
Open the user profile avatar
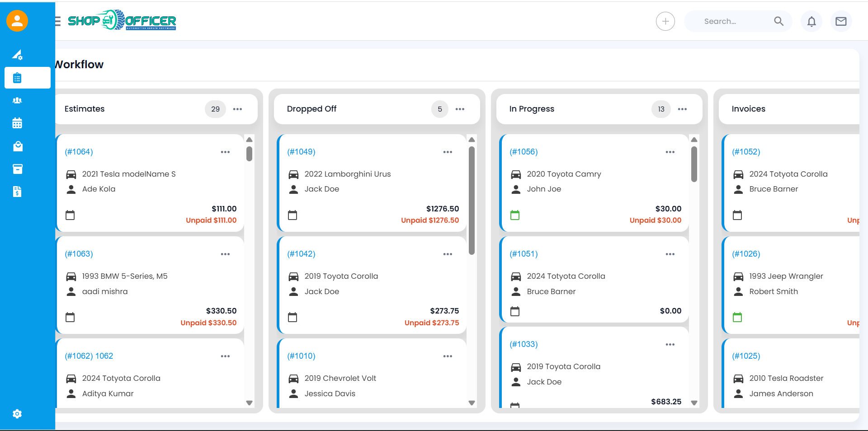pos(17,21)
